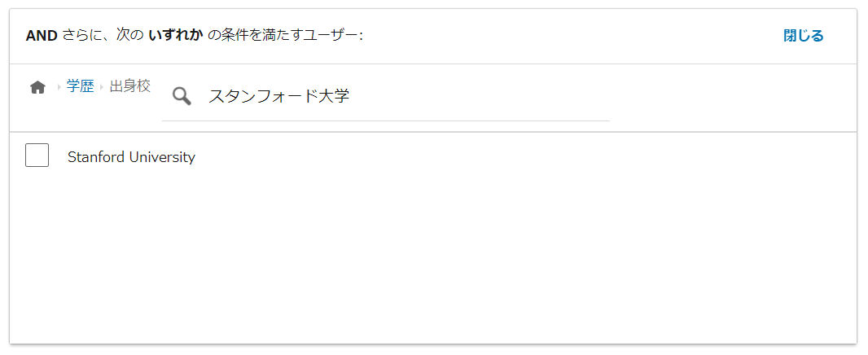Click the magnifying glass search icon
The width and height of the screenshot is (868, 355).
click(x=182, y=96)
